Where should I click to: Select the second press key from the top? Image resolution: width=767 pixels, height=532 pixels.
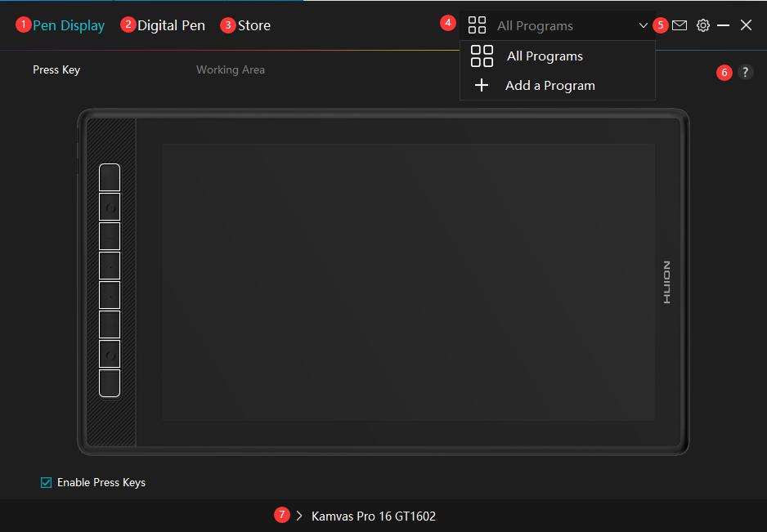click(110, 207)
